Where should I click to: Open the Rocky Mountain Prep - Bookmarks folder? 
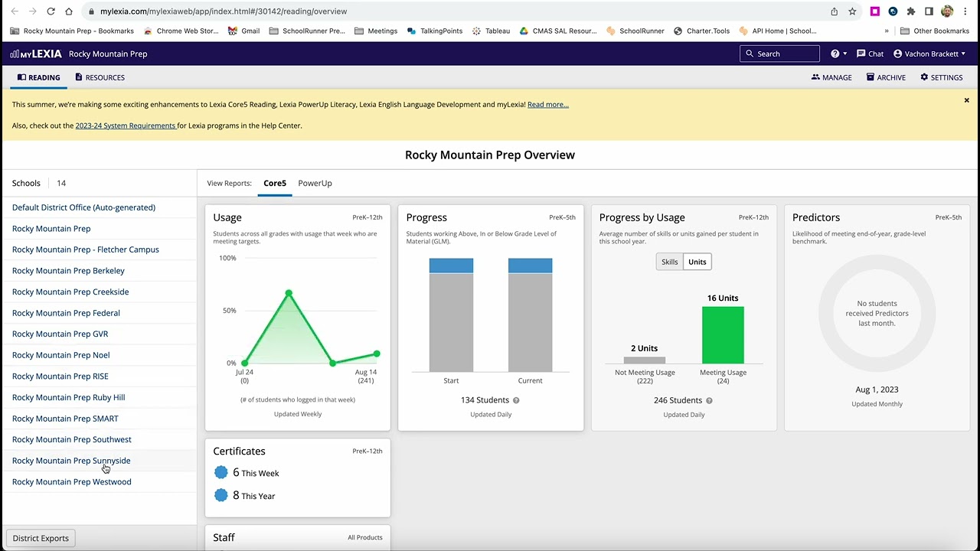coord(72,31)
